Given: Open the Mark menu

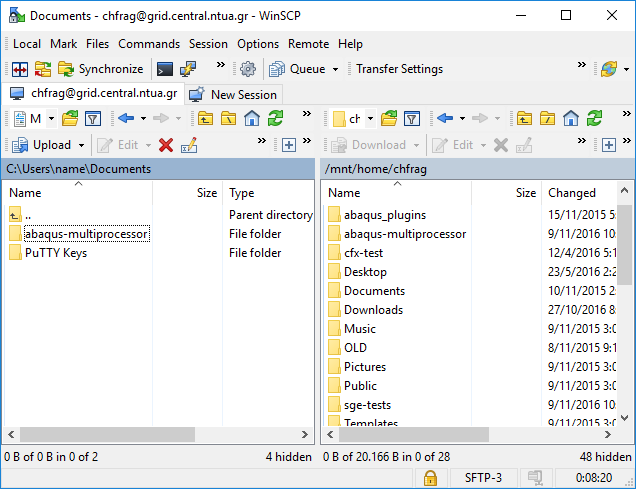Looking at the screenshot, I should point(63,44).
